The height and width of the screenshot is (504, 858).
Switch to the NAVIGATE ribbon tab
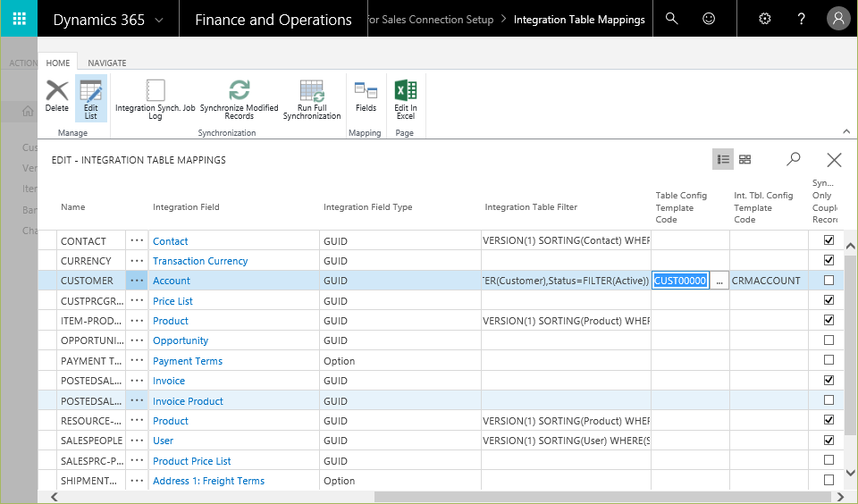tap(107, 63)
